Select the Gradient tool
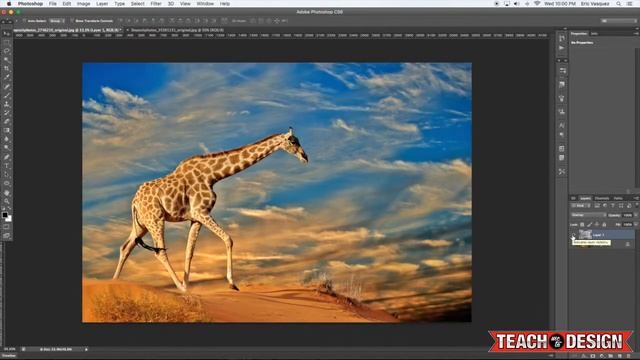Image resolution: width=640 pixels, height=360 pixels. point(6,131)
